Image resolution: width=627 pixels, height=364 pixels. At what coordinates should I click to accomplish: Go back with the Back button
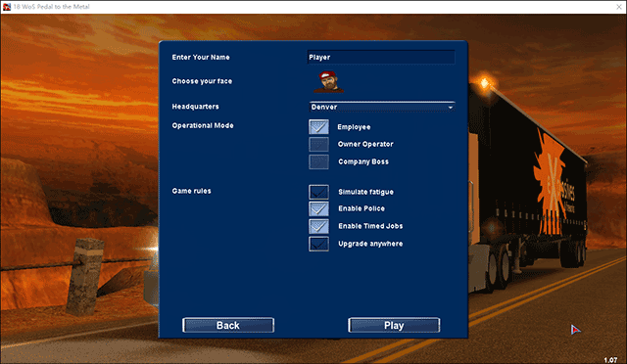click(228, 325)
